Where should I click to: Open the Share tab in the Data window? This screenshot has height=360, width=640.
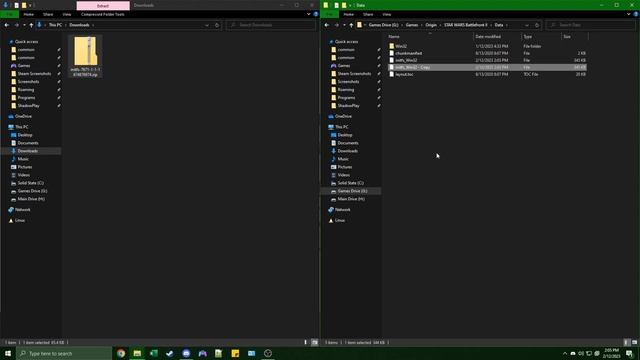368,14
